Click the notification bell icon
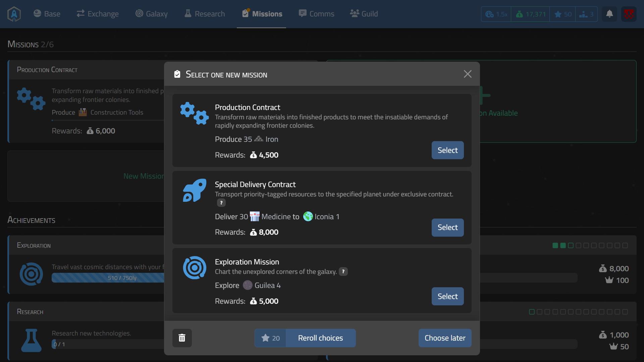 click(x=609, y=14)
